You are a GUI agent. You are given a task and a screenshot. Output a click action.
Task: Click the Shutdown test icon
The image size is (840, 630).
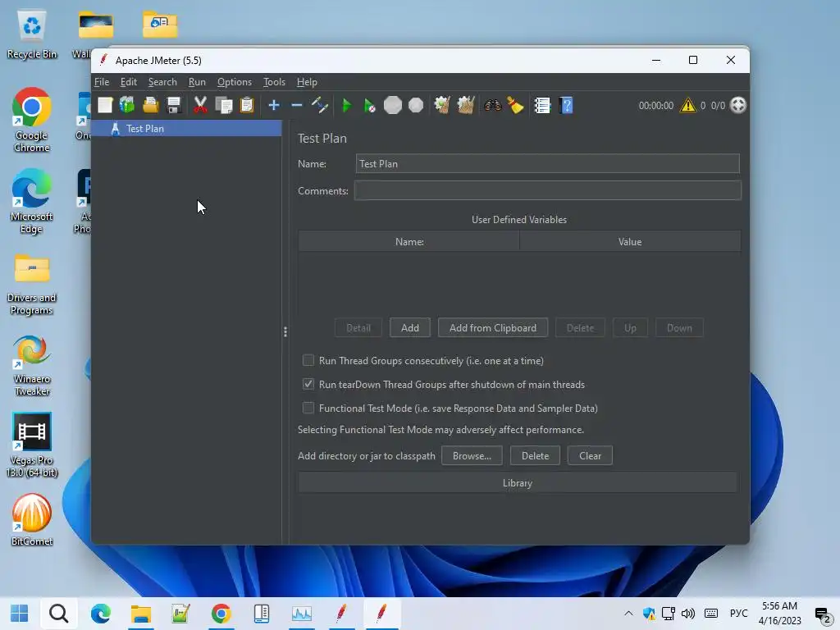pyautogui.click(x=416, y=105)
